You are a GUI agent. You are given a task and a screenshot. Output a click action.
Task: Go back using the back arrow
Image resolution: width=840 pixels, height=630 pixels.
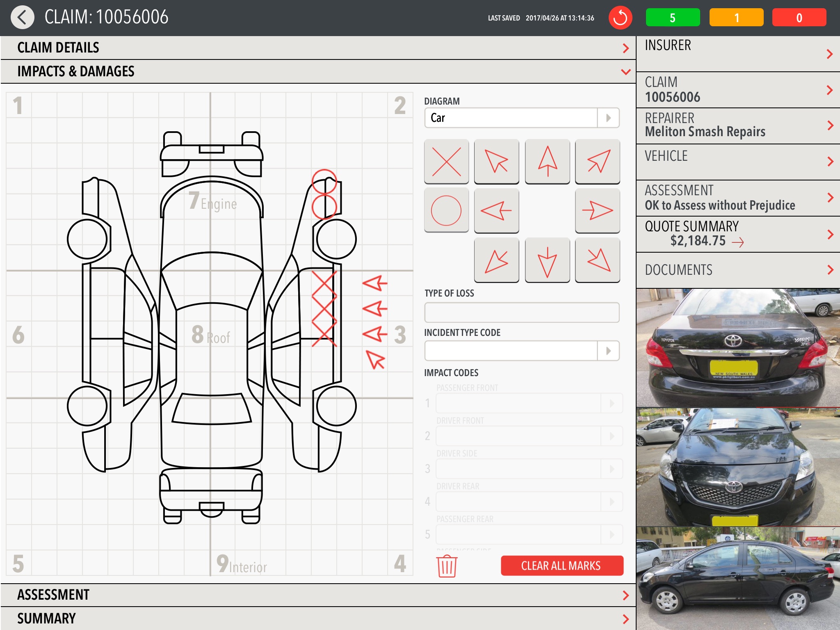point(23,18)
